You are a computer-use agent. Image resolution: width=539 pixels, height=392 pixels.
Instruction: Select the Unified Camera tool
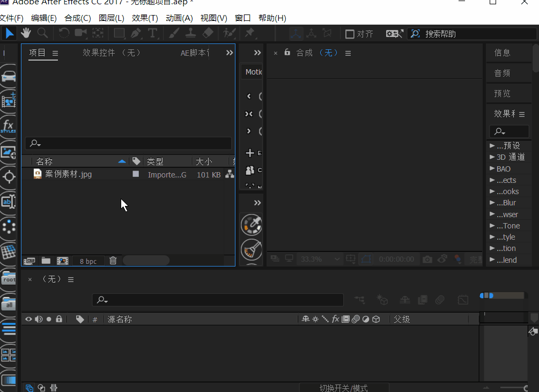tap(81, 33)
